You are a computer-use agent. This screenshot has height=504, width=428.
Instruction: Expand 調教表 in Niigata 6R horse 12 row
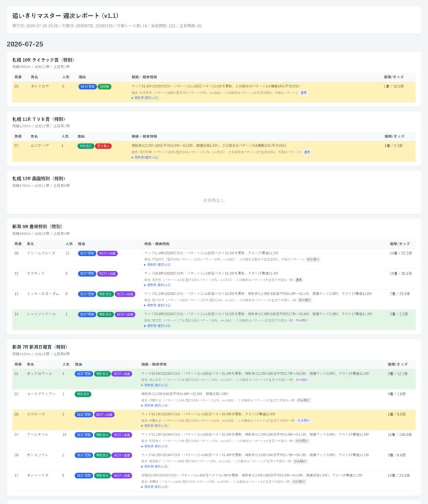click(157, 285)
